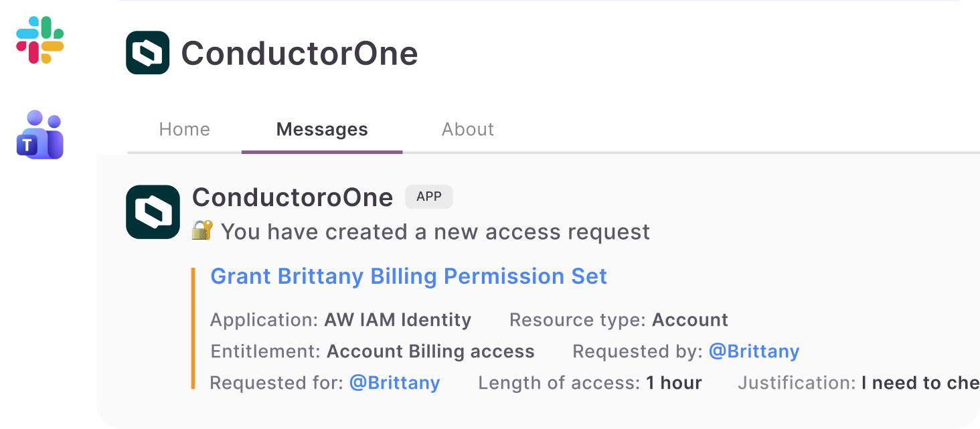
Task: Click the ConductorOne app avatar beside the message
Action: (x=153, y=211)
